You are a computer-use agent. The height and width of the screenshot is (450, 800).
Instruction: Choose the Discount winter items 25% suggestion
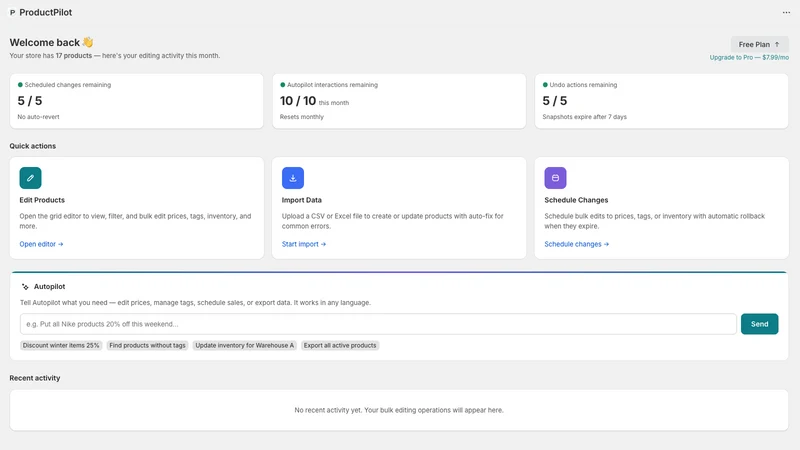61,345
